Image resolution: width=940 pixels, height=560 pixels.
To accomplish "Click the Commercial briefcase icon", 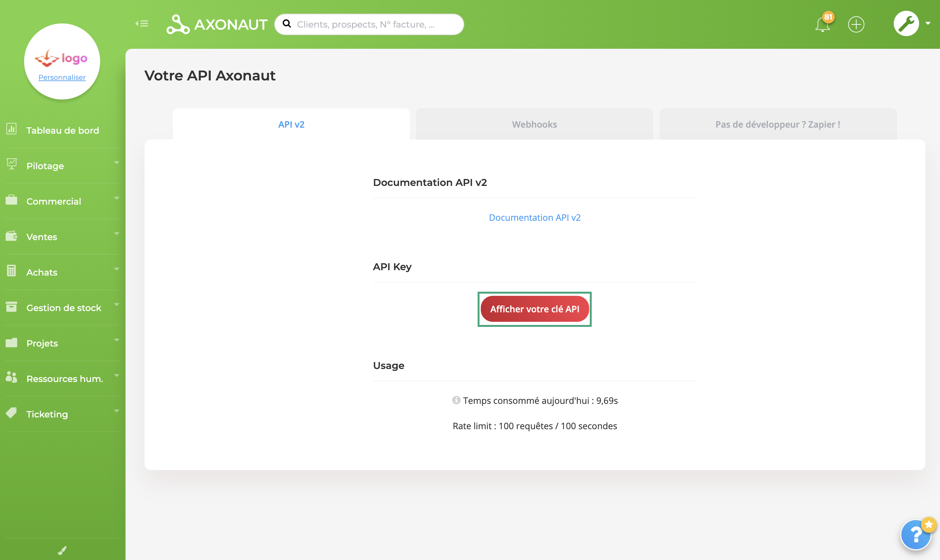I will click(x=12, y=200).
